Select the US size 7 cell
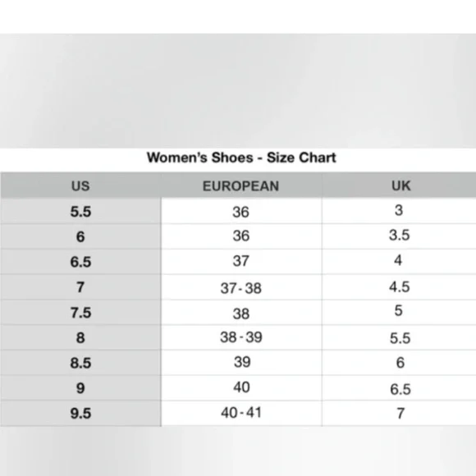Image resolution: width=476 pixels, height=476 pixels. (x=80, y=287)
